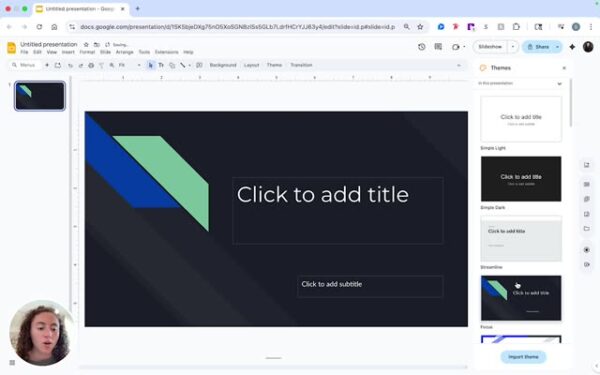Open the comments icon
The image size is (600, 375).
pyautogui.click(x=438, y=47)
